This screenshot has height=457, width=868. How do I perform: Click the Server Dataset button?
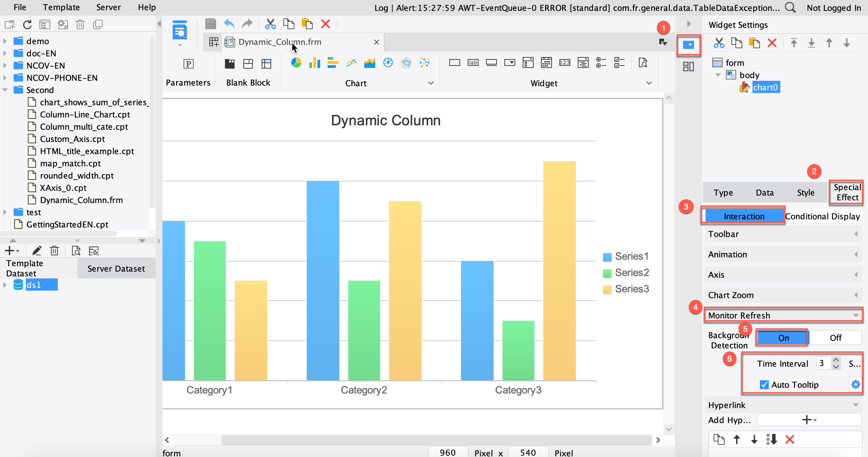(116, 268)
